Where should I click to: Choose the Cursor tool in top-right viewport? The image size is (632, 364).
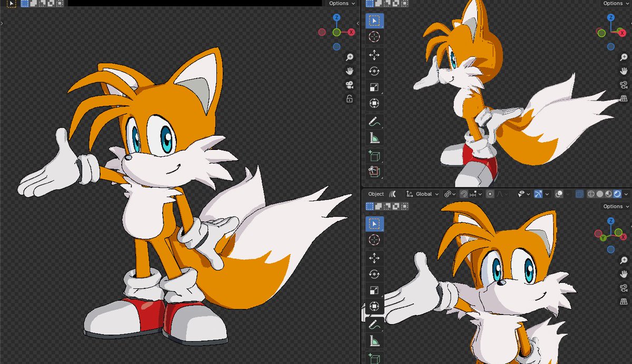(374, 37)
